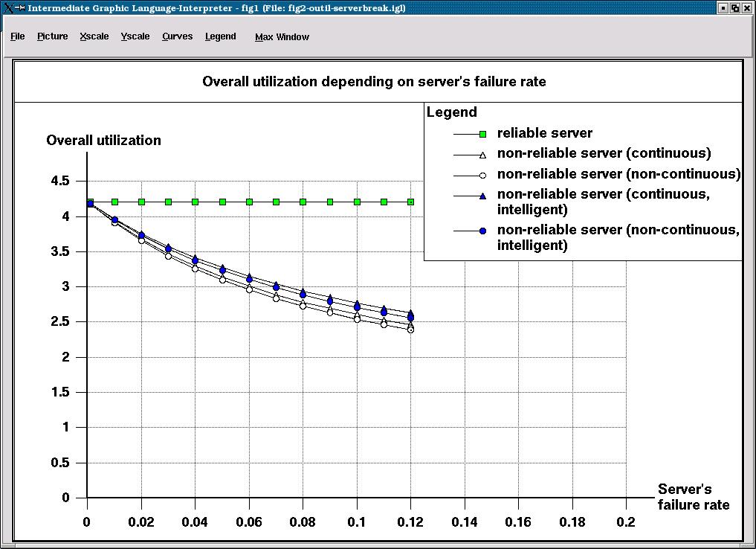The image size is (756, 549).
Task: Select 'non-reliable server (continuous)' legend label
Action: tap(604, 153)
